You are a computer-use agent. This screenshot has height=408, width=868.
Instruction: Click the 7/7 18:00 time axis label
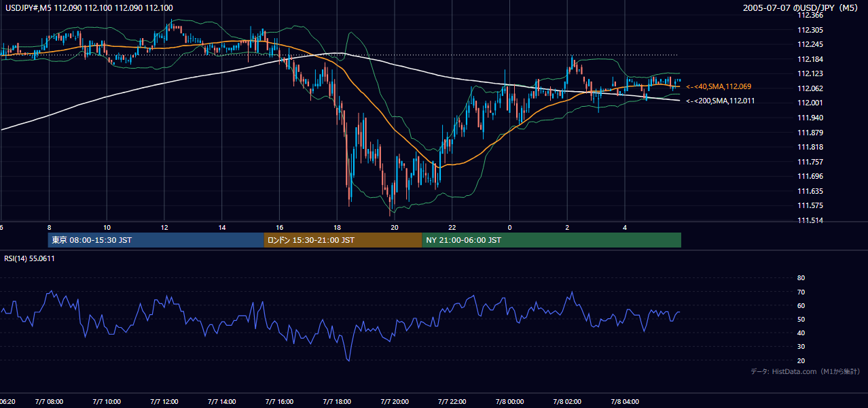(338, 402)
